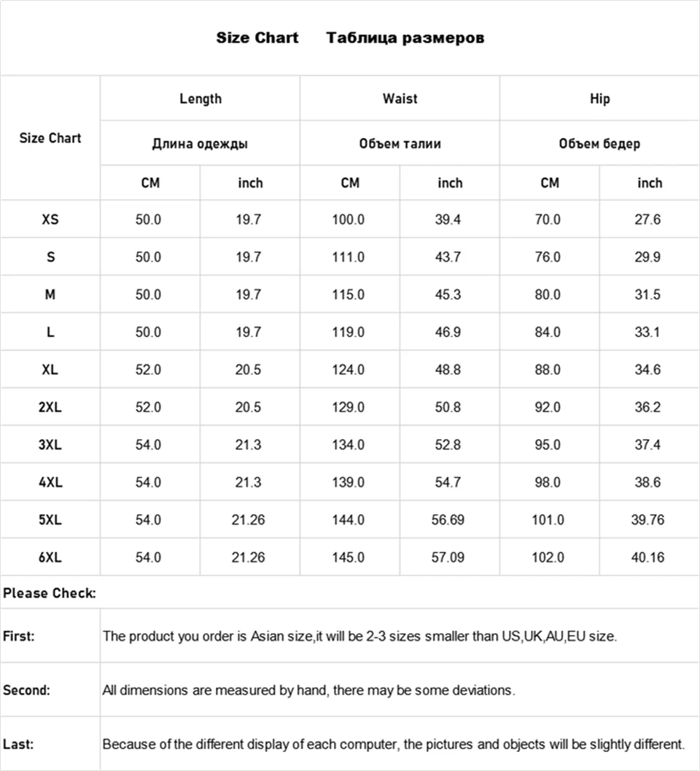Click the Объем талии subheader
This screenshot has width=700, height=771.
(400, 144)
